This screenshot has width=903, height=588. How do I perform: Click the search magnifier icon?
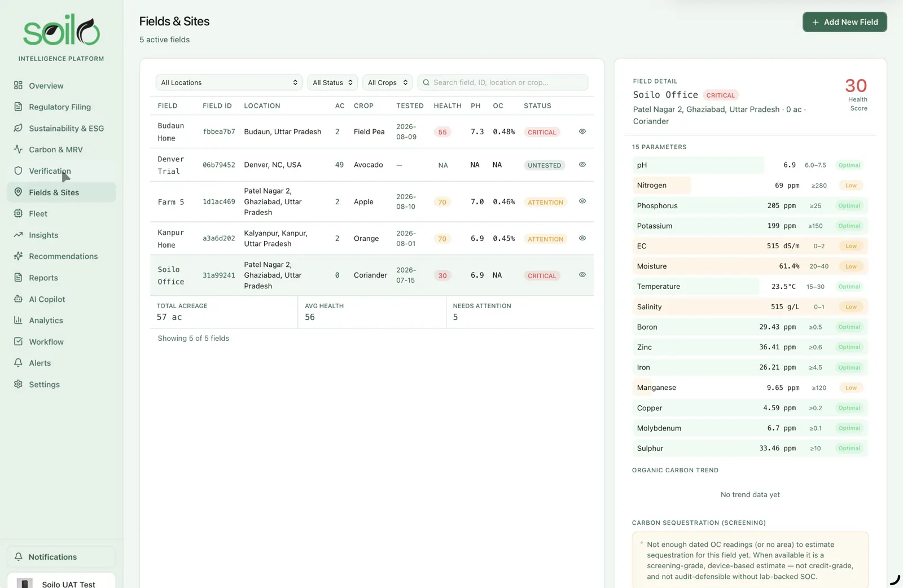(426, 82)
